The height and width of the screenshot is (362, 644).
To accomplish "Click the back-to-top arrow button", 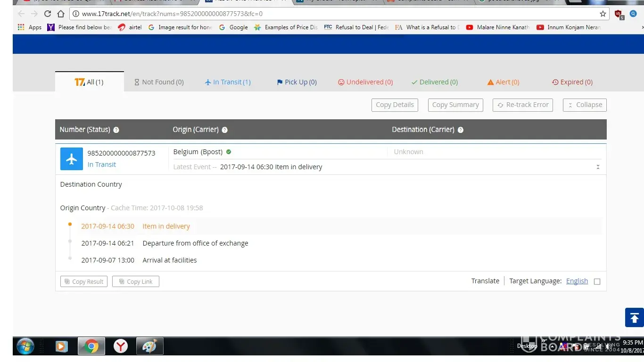I will click(634, 317).
